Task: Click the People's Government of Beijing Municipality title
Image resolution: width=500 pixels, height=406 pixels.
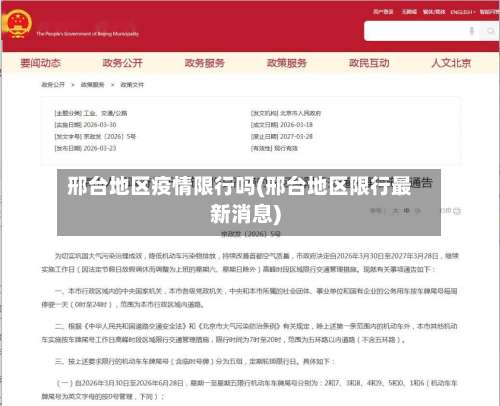Action: pos(88,34)
